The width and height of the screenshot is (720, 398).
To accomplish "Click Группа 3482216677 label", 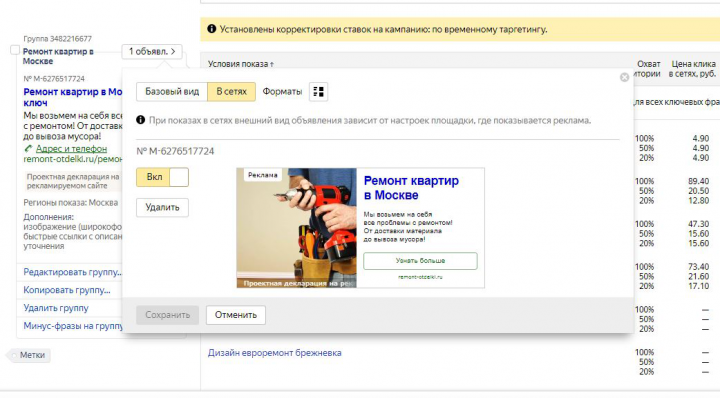I will click(57, 39).
